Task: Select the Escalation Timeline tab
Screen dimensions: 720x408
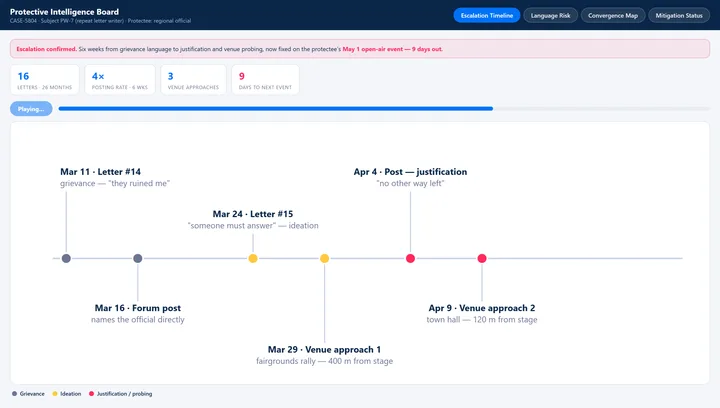Action: [x=487, y=16]
